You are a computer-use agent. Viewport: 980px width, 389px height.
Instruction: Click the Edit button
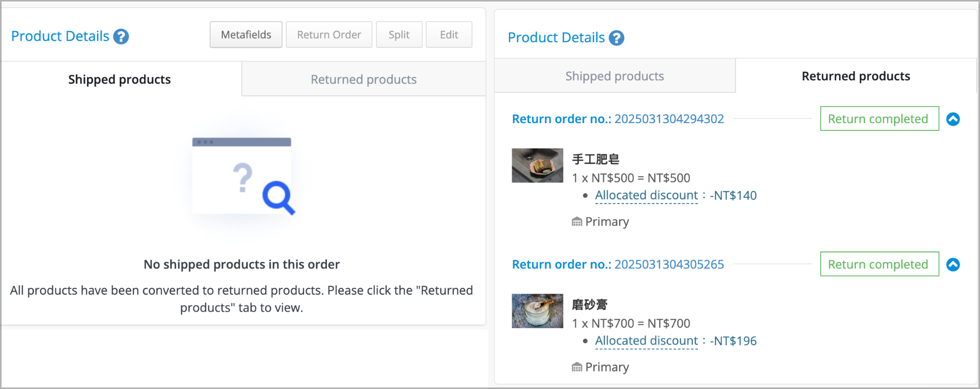(449, 35)
